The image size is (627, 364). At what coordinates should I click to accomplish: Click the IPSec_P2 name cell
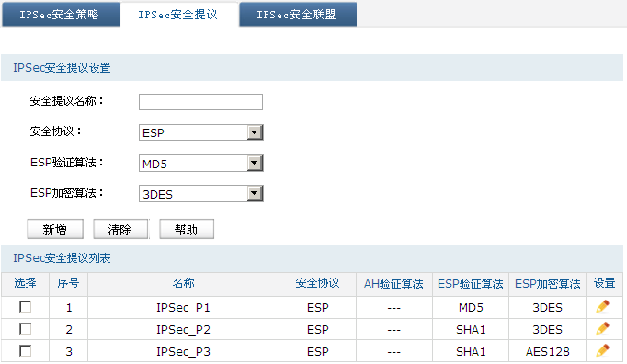click(x=184, y=330)
